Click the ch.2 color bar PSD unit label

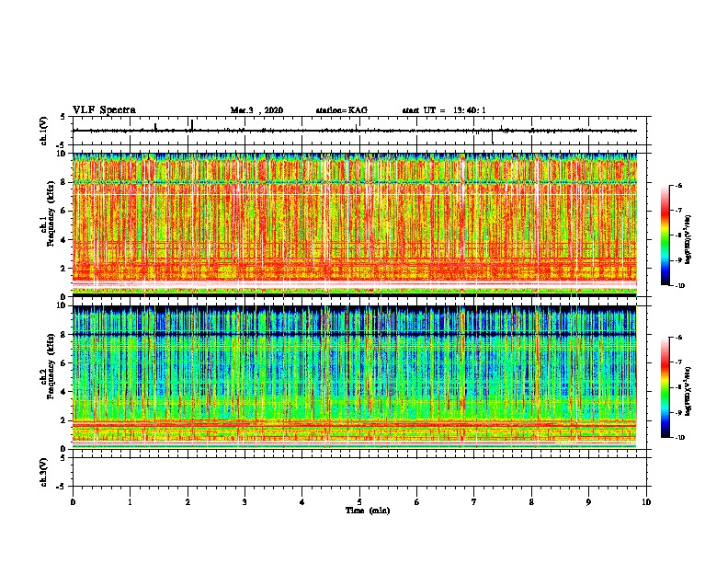pos(688,391)
